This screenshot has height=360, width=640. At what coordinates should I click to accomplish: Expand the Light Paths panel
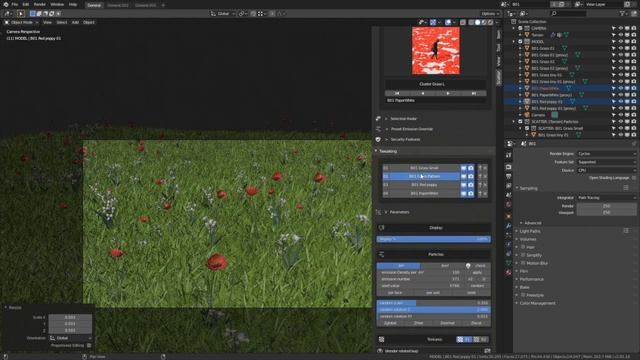[x=530, y=231]
